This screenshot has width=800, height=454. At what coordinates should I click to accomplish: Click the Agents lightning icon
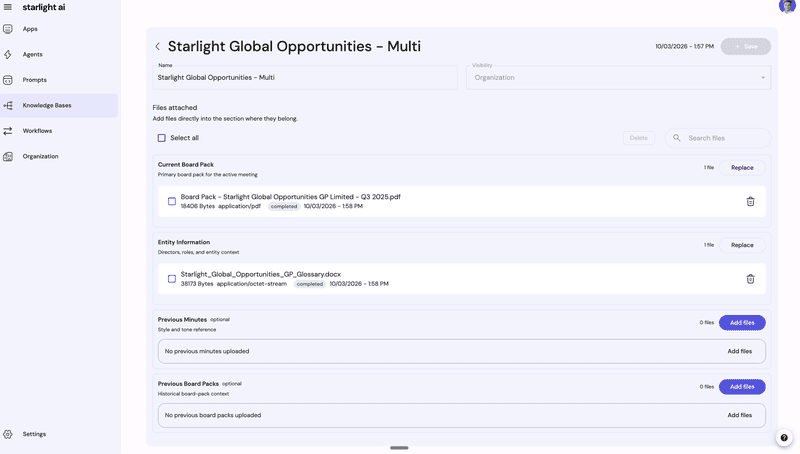(x=8, y=55)
